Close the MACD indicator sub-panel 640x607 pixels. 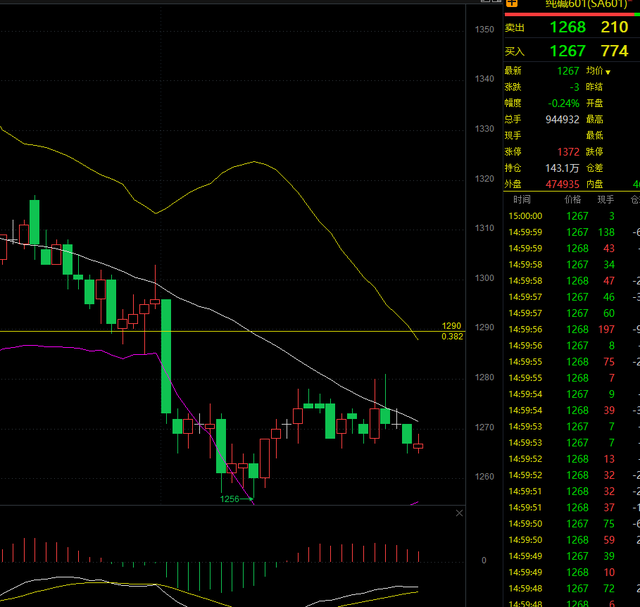point(459,513)
